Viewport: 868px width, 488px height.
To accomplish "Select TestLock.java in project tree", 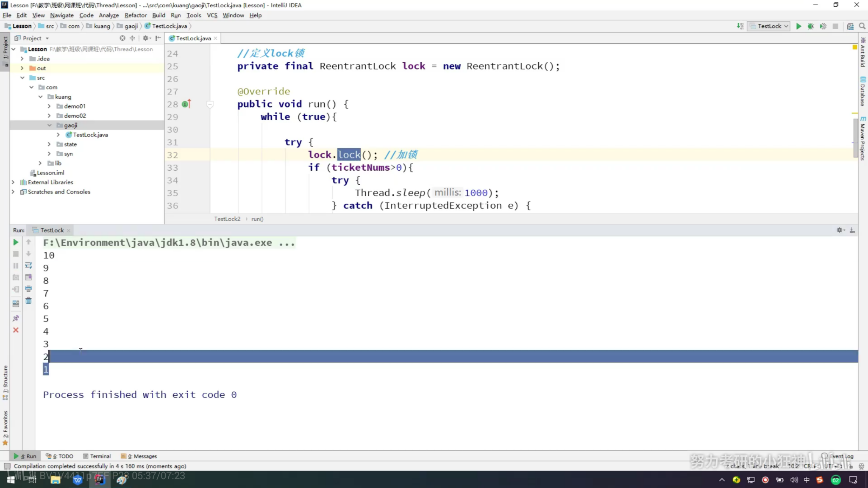I will [x=90, y=135].
